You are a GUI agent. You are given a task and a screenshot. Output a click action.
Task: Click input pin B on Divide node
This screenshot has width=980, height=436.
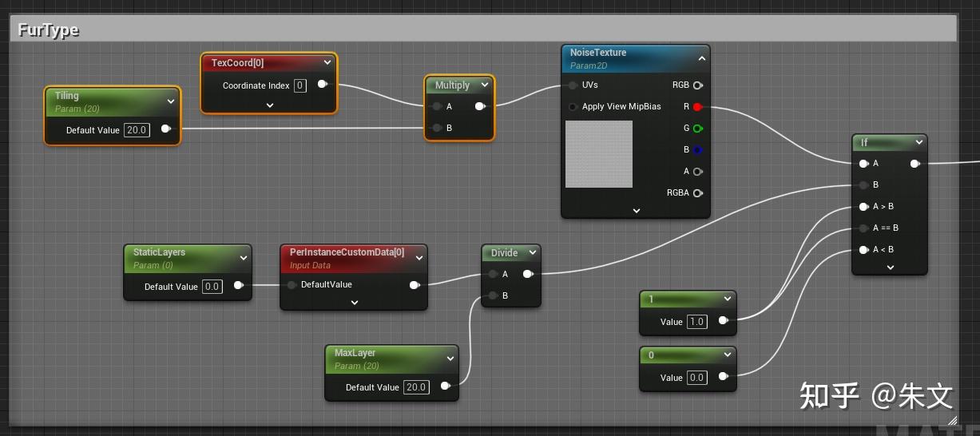492,295
